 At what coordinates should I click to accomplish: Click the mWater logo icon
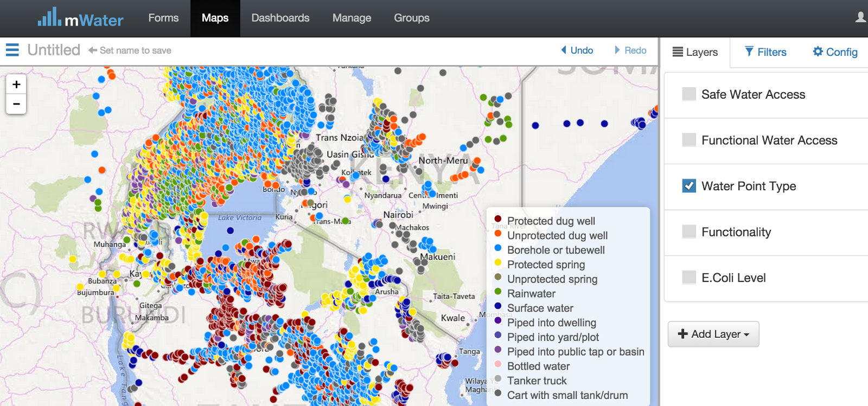(49, 17)
